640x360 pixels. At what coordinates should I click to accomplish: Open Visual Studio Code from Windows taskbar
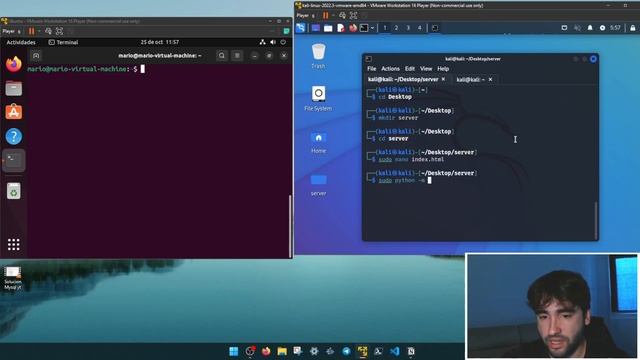click(x=394, y=351)
